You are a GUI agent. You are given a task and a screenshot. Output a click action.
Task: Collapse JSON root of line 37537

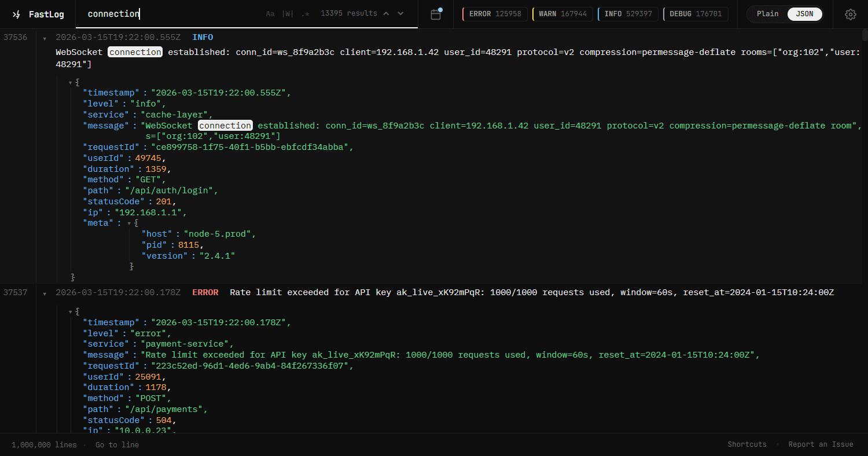[71, 312]
